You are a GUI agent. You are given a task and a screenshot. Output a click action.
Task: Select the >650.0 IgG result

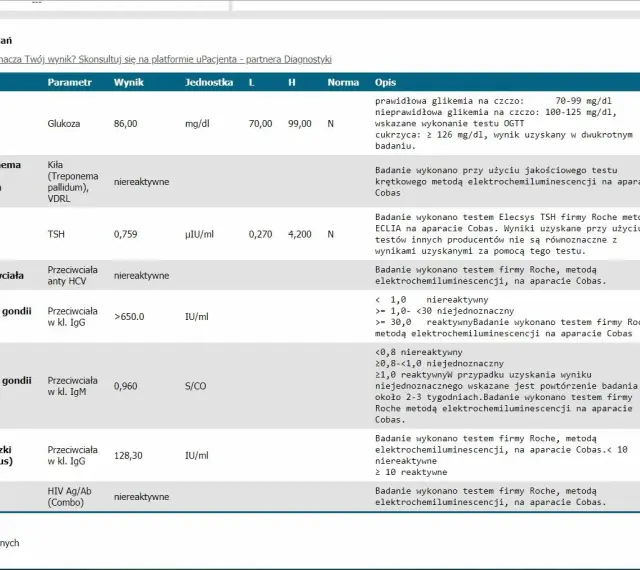[x=129, y=317]
